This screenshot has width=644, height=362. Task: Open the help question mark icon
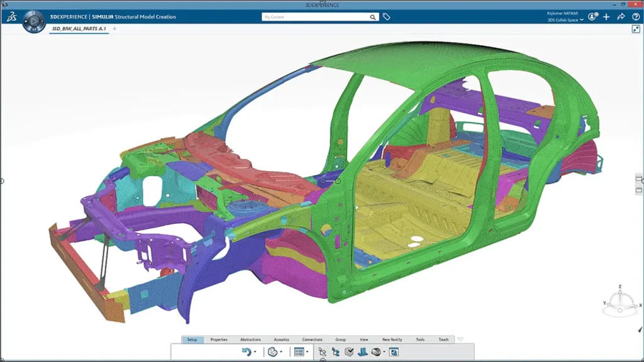tap(635, 17)
